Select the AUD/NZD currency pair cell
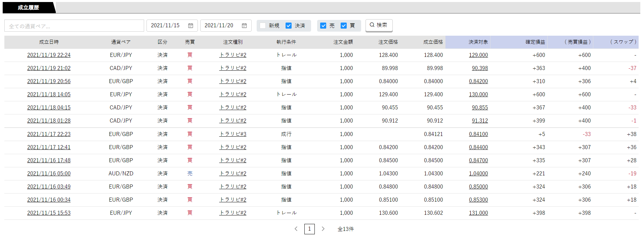Screen dimensions: 644x238 [121, 173]
